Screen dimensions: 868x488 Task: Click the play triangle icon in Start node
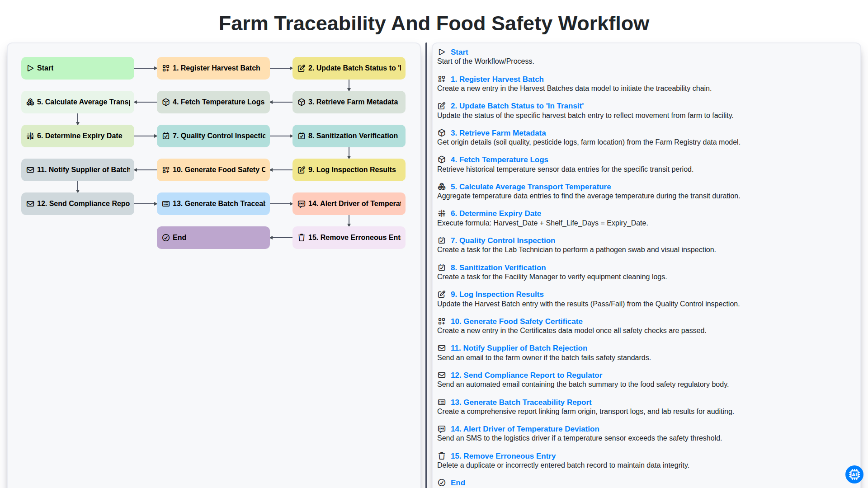30,68
